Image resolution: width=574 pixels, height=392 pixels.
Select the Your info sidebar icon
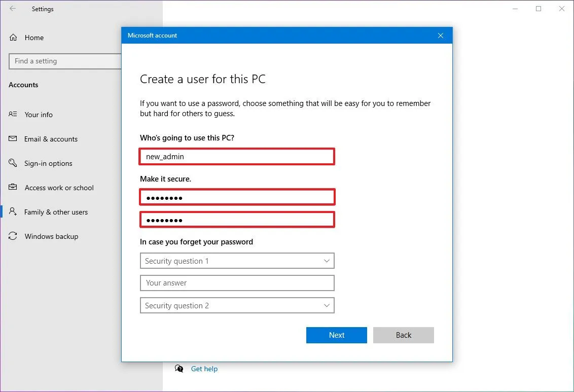pyautogui.click(x=13, y=115)
